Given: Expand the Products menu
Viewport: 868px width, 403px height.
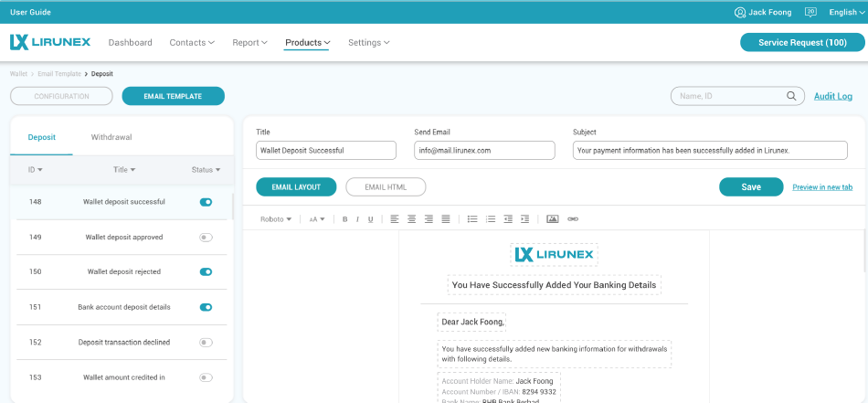Looking at the screenshot, I should pos(308,43).
